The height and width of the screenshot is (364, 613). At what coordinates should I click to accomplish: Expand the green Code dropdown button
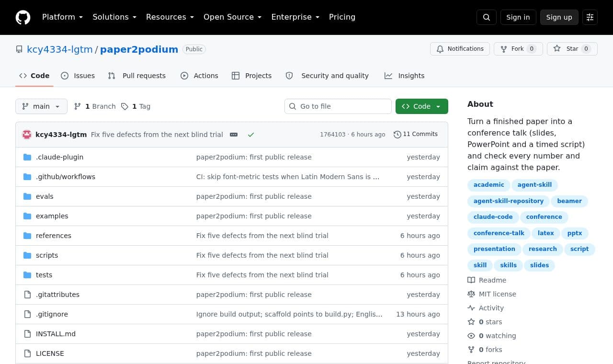click(422, 106)
